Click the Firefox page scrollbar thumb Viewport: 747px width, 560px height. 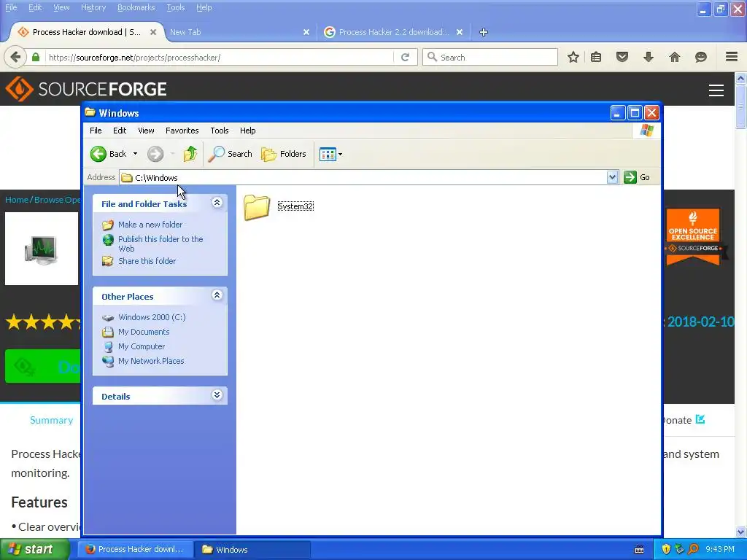click(740, 106)
